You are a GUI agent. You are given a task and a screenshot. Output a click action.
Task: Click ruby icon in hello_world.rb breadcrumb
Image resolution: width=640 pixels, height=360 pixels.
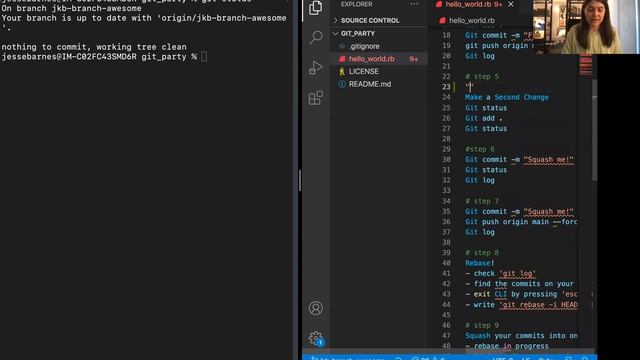[442, 20]
